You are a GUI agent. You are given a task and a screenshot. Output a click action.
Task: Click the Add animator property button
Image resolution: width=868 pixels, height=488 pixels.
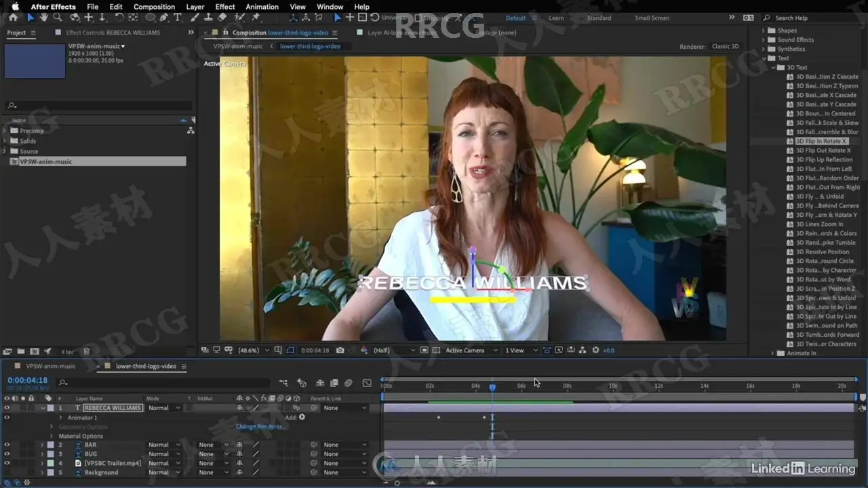click(302, 418)
